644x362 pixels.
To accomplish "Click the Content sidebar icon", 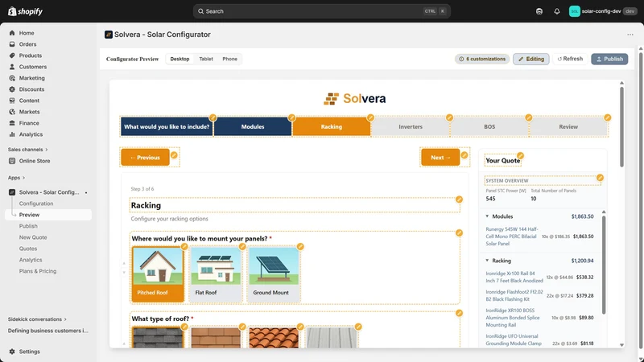I will tap(12, 101).
